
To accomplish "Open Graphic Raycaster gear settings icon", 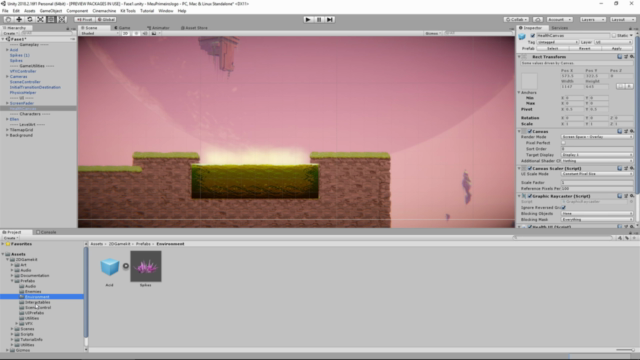I will pos(632,196).
